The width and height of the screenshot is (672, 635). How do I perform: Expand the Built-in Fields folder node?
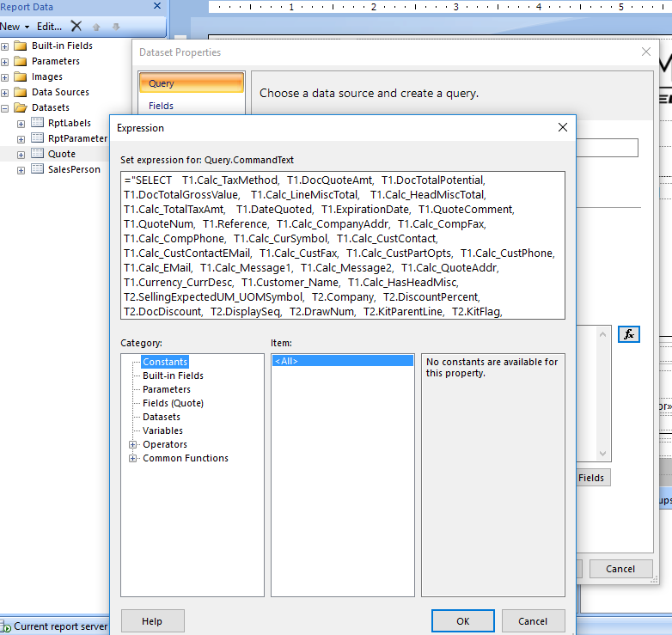pyautogui.click(x=4, y=46)
